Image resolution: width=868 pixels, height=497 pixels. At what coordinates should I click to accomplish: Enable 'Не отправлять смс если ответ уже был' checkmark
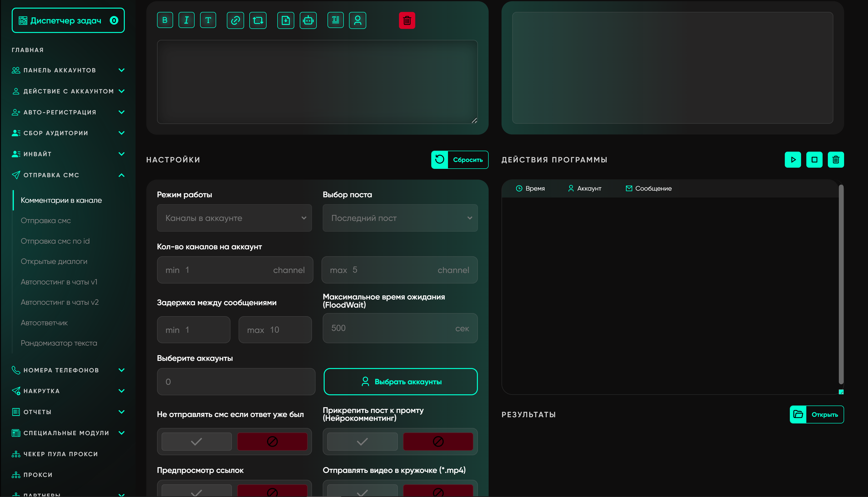click(x=197, y=441)
